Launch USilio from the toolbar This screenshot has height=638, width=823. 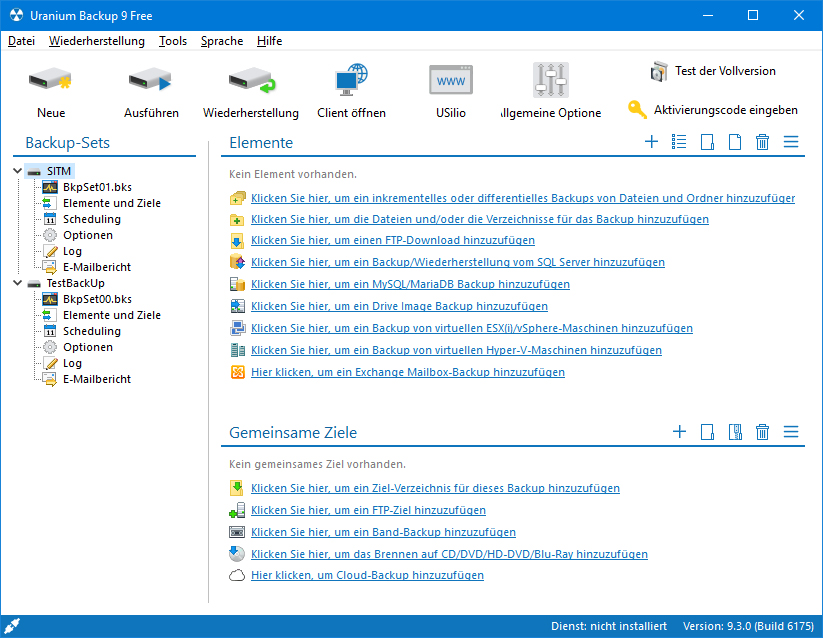pos(451,91)
